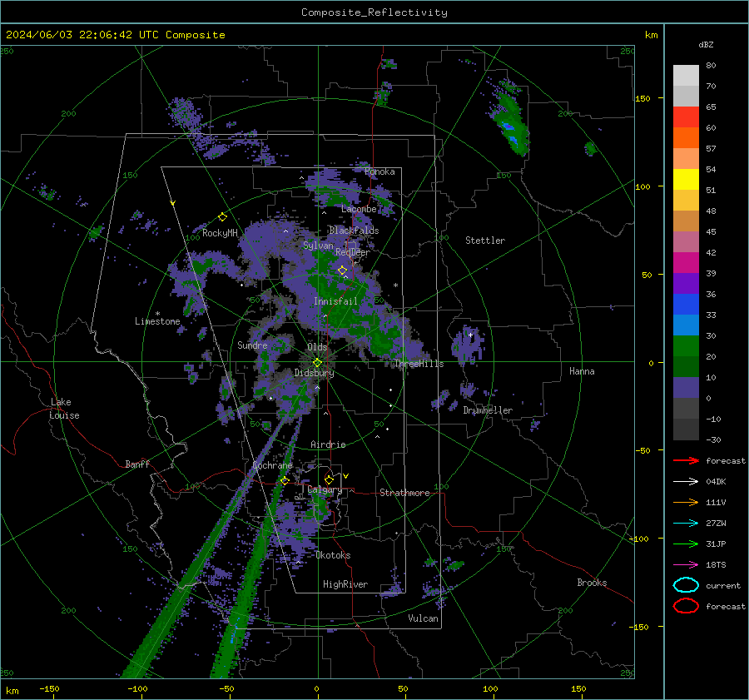
Task: Click the Blackfalds city label
Action: coord(354,231)
